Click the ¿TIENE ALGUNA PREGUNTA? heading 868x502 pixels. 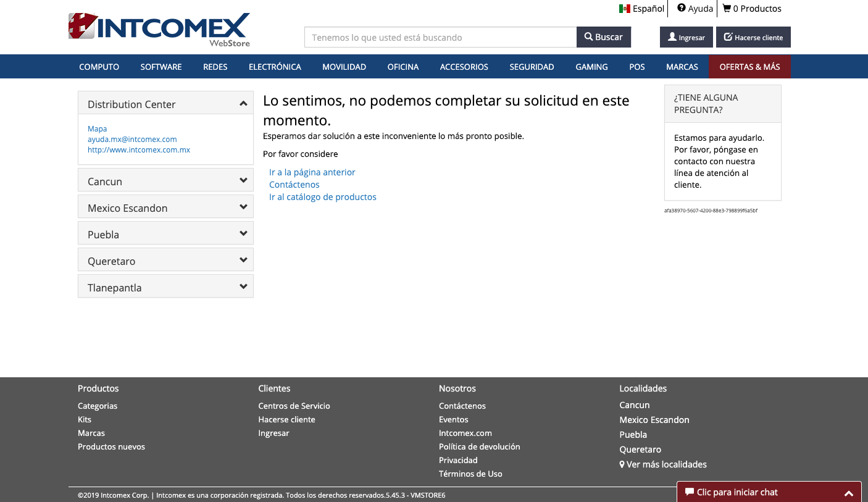706,104
